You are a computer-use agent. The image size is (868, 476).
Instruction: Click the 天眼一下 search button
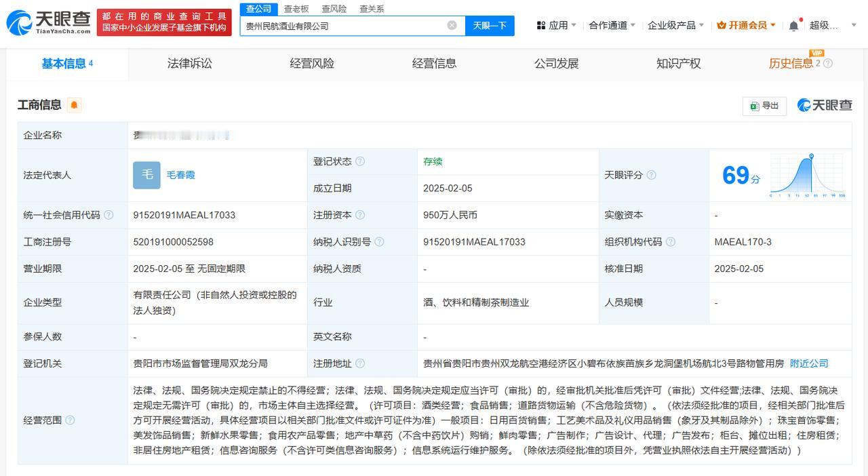coord(490,25)
